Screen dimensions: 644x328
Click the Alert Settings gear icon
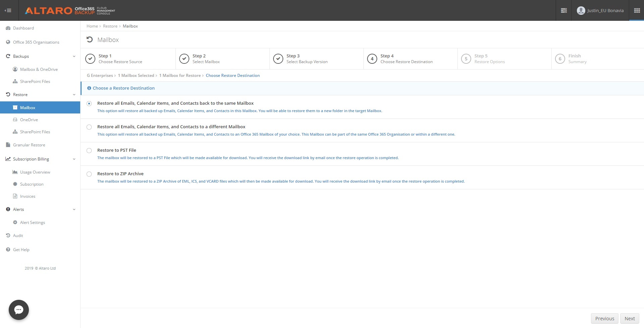[x=15, y=223]
